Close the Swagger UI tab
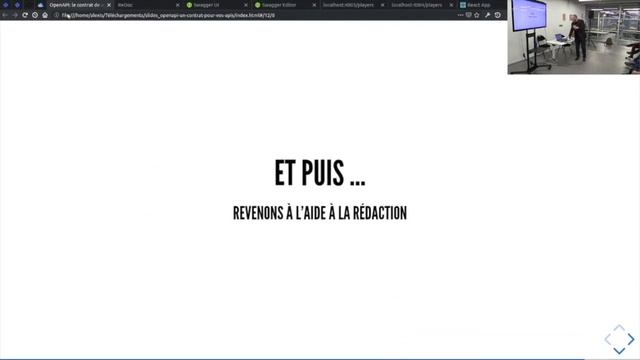640x360 pixels. tap(246, 5)
